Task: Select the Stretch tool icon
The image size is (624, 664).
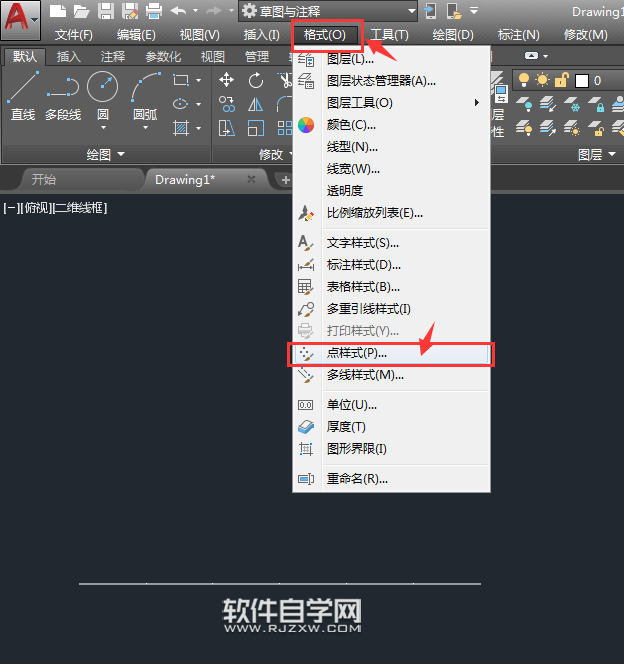Action: click(x=226, y=128)
